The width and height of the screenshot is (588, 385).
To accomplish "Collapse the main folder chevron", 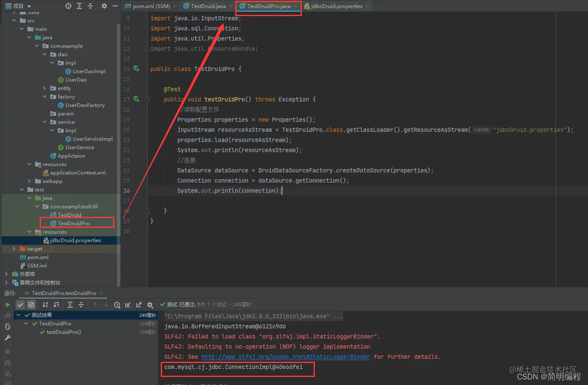I will click(22, 29).
